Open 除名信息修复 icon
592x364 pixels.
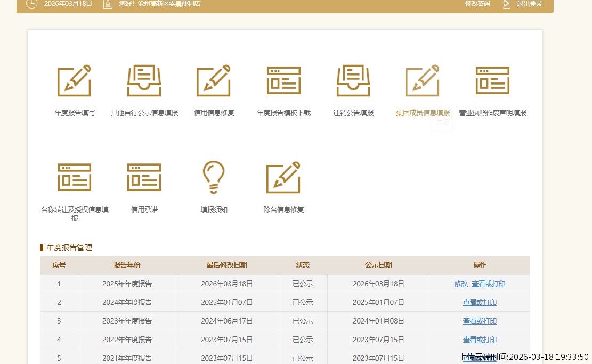point(283,177)
